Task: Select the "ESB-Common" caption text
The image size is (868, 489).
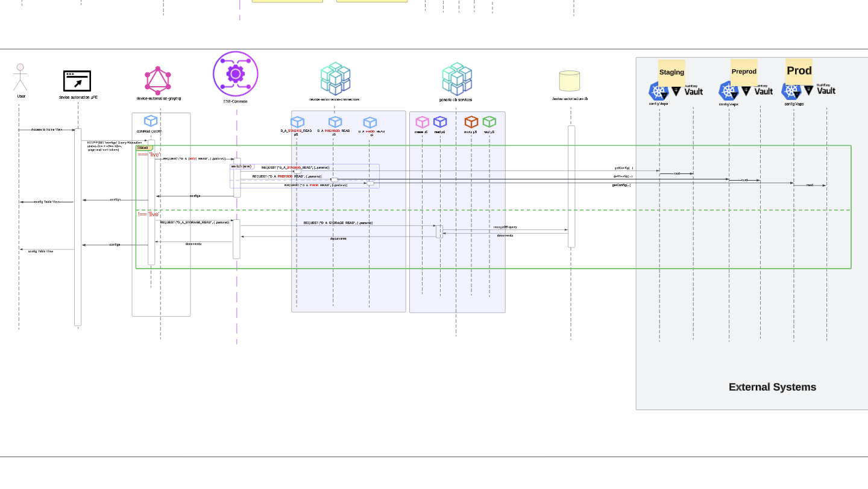Action: [235, 102]
